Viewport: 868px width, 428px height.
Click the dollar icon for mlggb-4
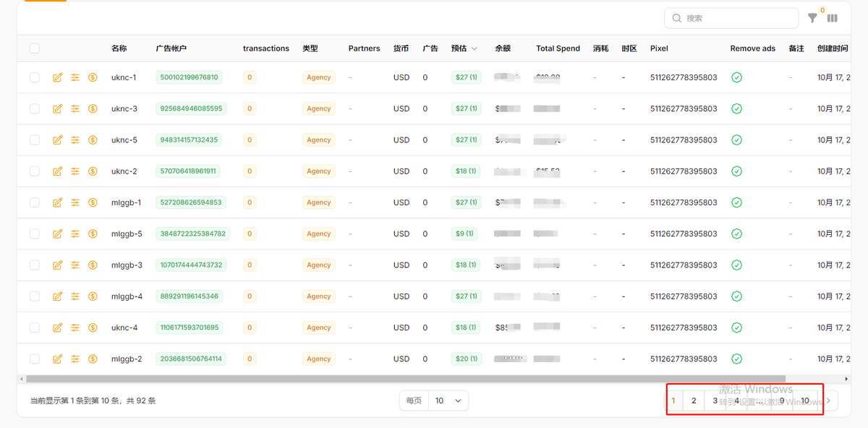pyautogui.click(x=93, y=296)
